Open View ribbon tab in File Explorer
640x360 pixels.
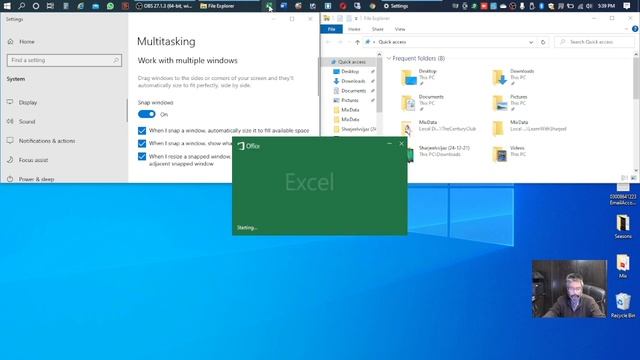coord(400,29)
